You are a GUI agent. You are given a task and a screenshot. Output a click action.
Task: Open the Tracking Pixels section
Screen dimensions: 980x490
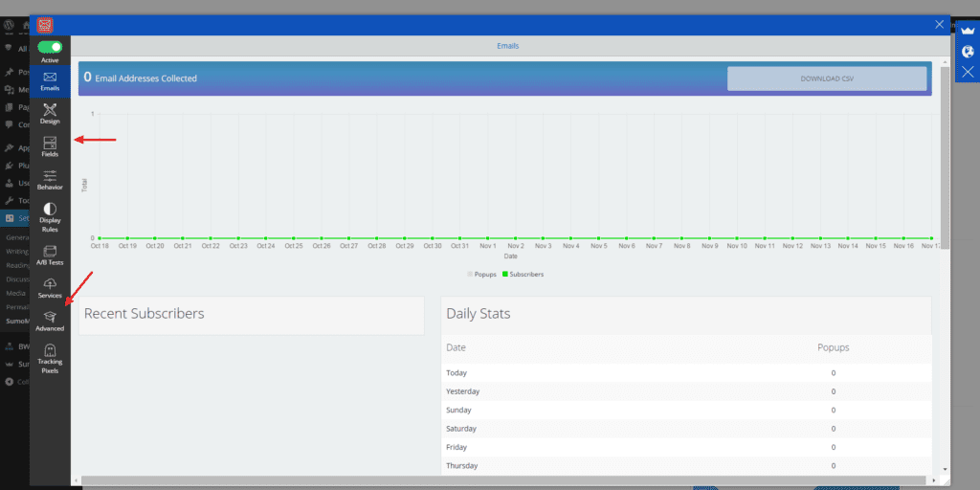(x=50, y=358)
